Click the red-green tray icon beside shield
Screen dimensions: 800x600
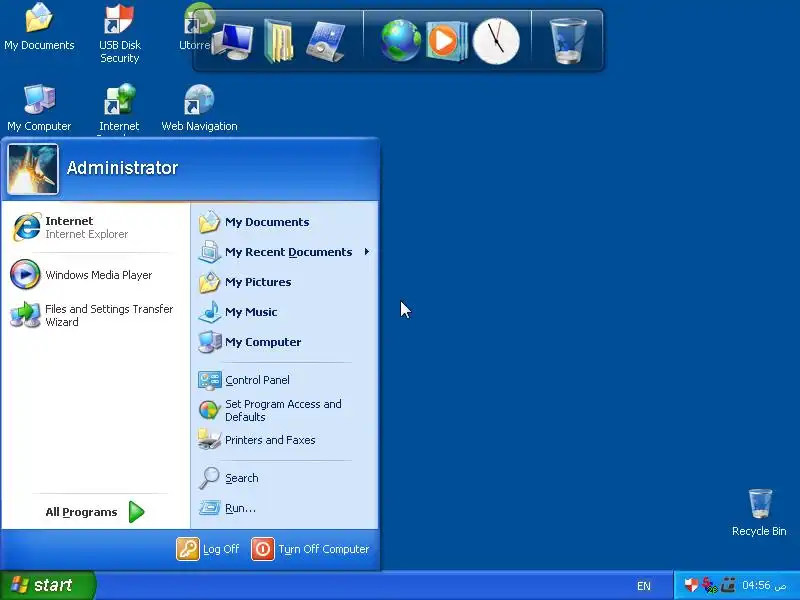pos(710,585)
